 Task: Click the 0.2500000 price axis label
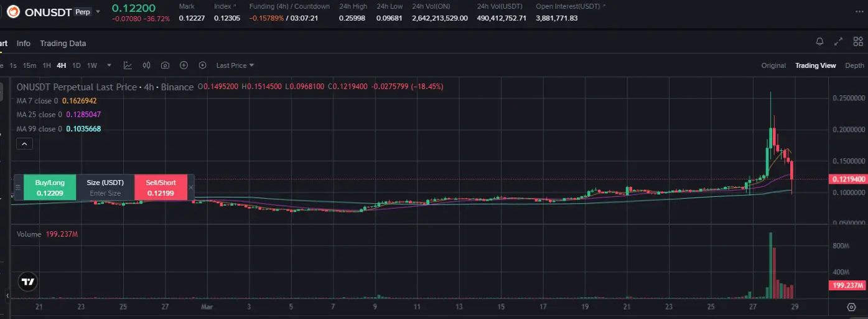848,98
